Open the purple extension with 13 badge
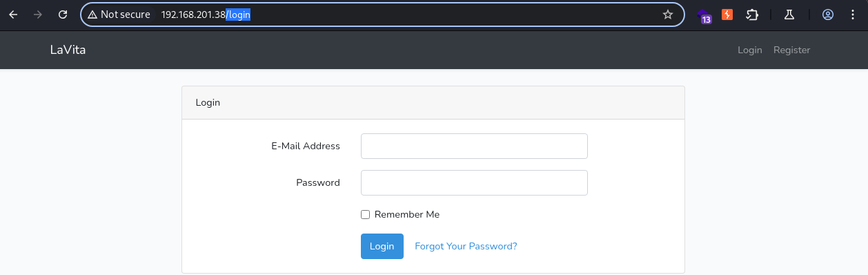Screen dimensions: 868x275 click(x=704, y=15)
